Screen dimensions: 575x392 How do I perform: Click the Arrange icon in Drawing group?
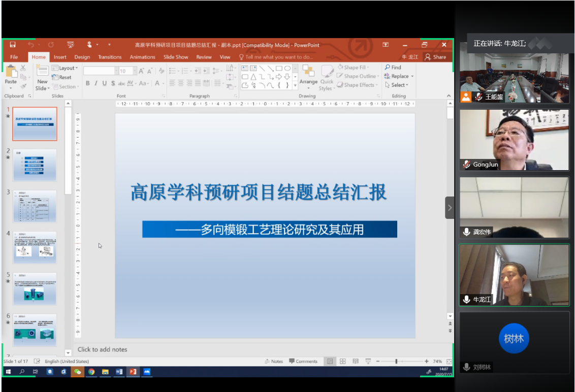pos(308,75)
